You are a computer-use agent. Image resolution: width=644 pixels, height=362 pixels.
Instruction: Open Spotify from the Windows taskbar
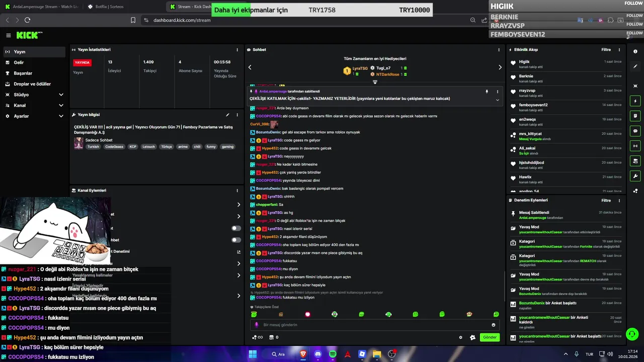333,354
